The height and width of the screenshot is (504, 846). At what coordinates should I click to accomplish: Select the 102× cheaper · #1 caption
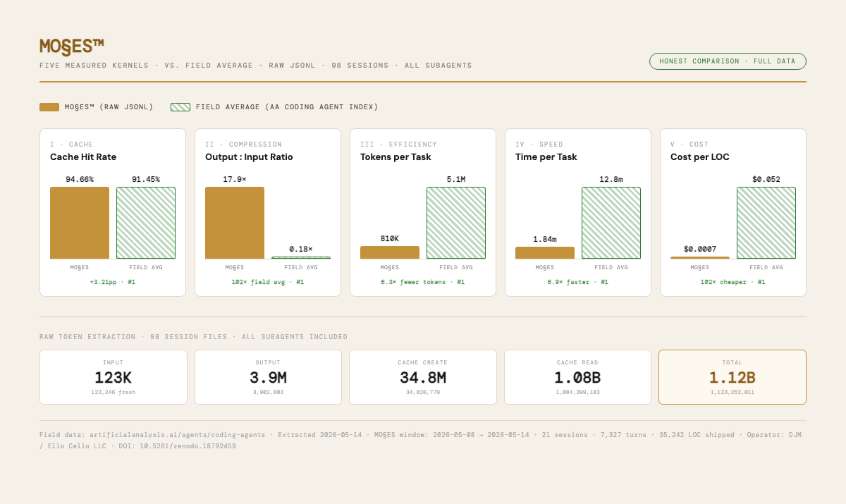tap(733, 282)
